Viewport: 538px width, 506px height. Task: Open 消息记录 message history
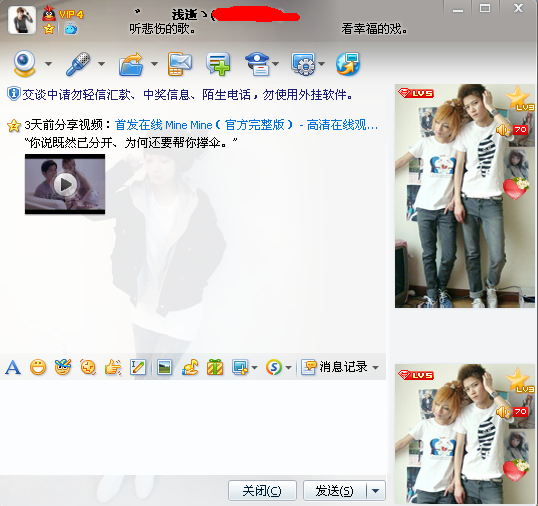tap(335, 367)
